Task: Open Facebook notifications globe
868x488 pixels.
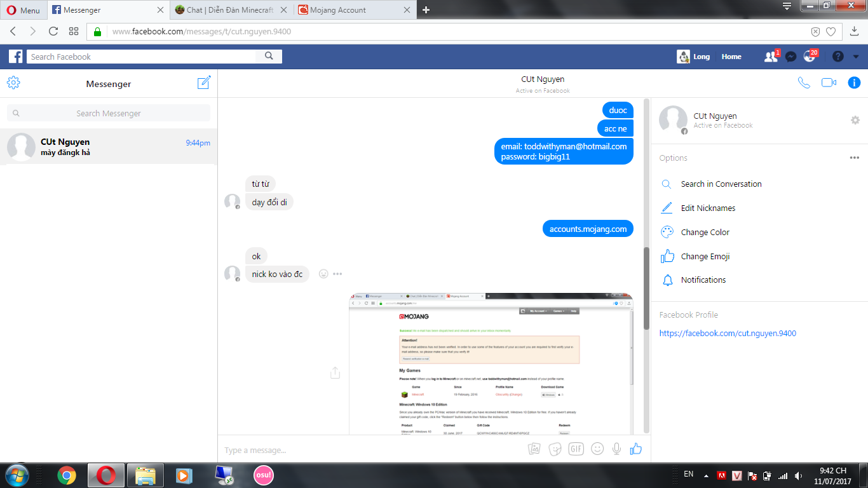Action: click(x=808, y=57)
